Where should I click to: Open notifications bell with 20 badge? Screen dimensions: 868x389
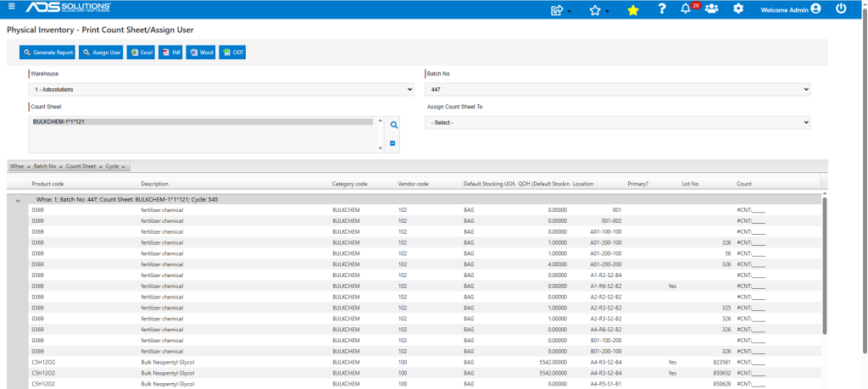[x=687, y=8]
